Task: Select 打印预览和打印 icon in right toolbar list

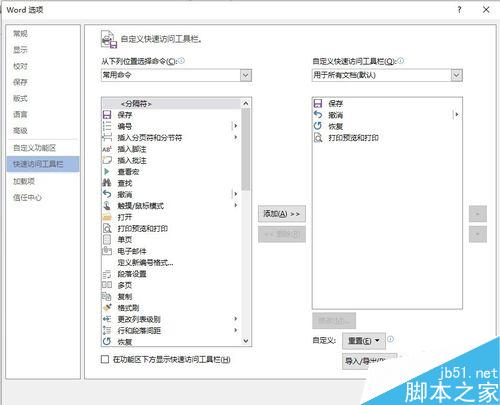Action: (318, 137)
